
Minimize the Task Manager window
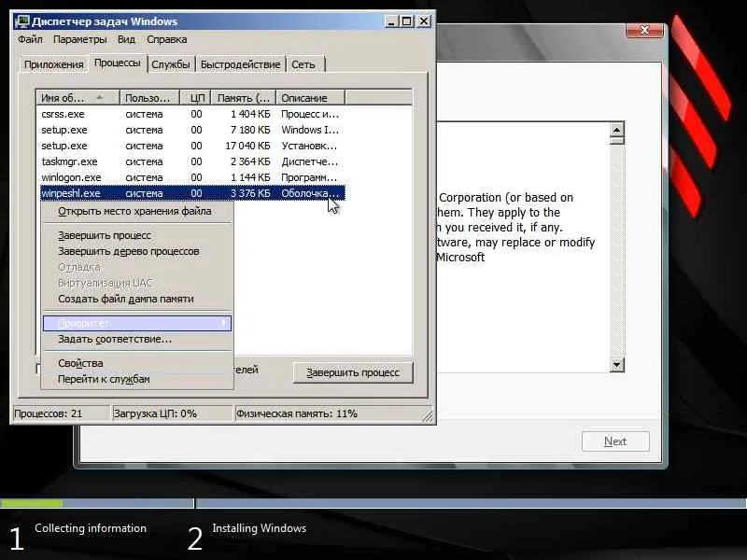pos(390,21)
